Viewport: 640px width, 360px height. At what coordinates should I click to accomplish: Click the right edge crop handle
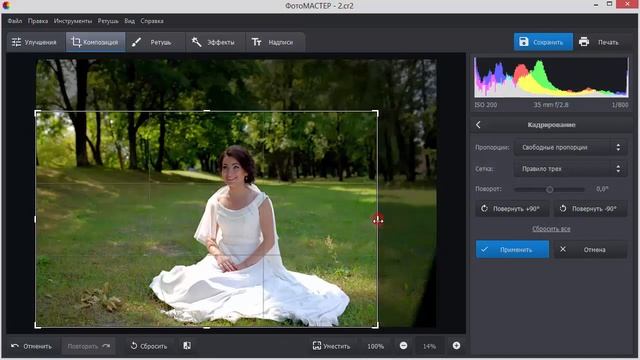click(378, 220)
